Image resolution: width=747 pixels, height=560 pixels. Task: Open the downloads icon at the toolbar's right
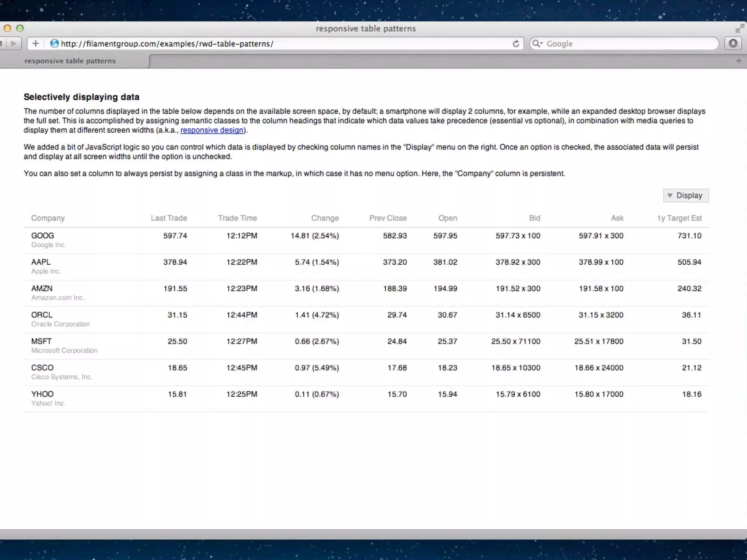733,44
